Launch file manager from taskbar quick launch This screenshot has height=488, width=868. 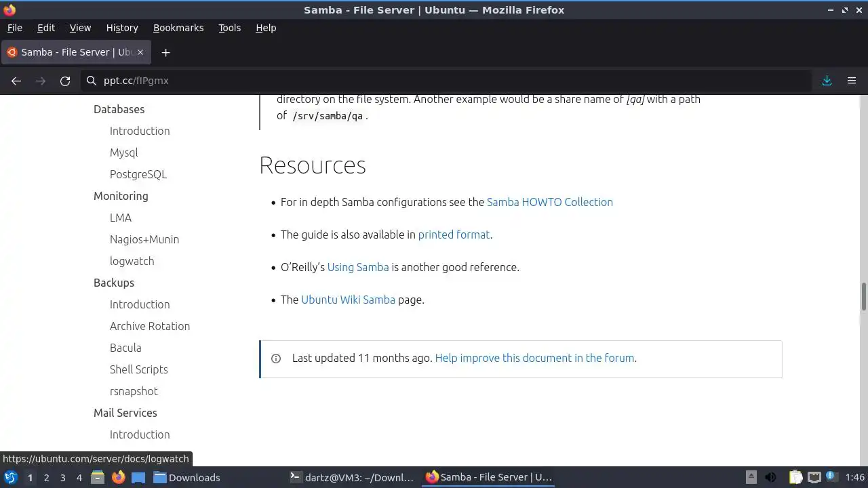[97, 477]
